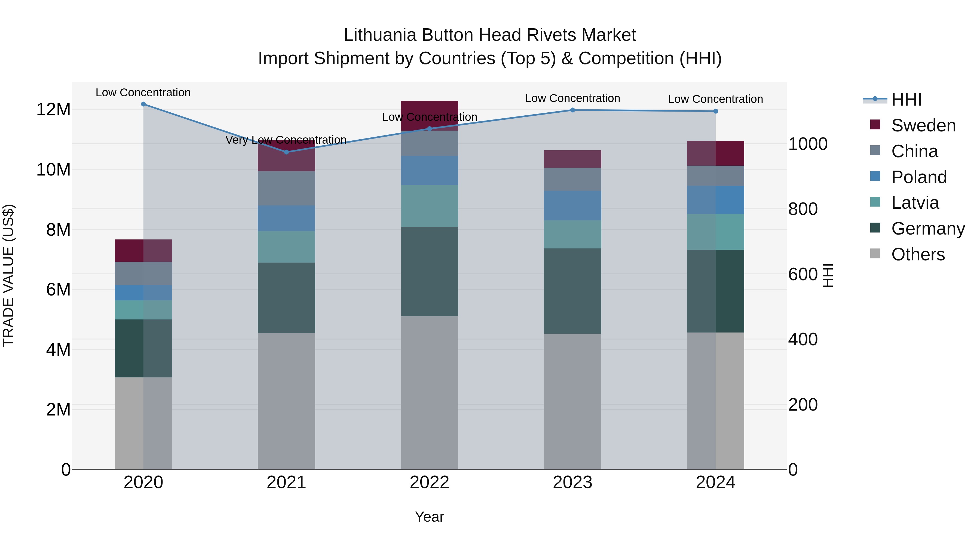
Task: Click the subtitle 'Import Shipment by Countries'
Action: [x=377, y=59]
